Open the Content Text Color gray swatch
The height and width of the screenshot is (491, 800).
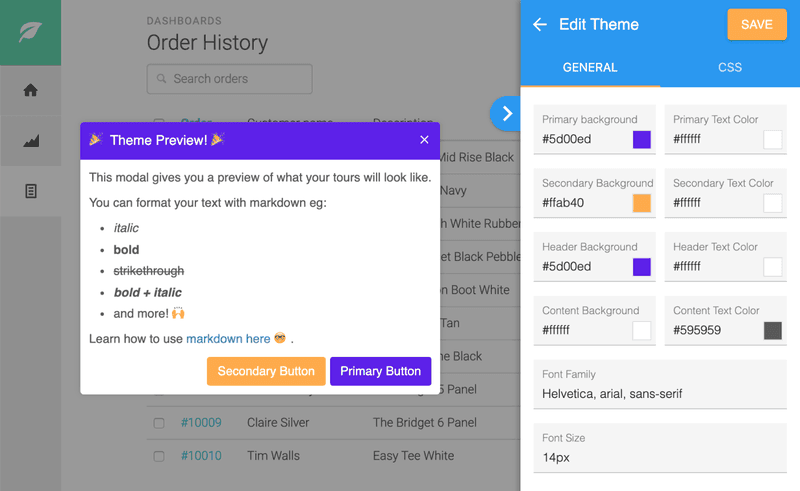(x=772, y=330)
